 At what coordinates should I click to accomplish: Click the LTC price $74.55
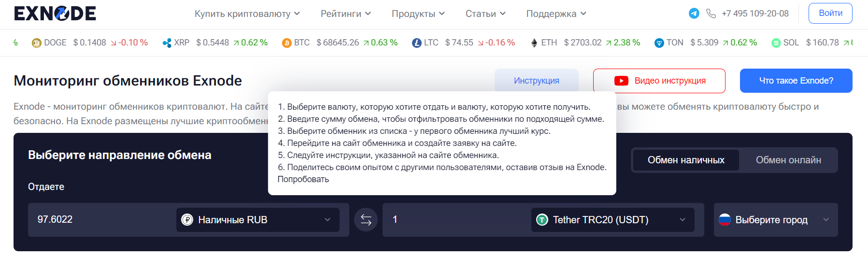pyautogui.click(x=459, y=43)
